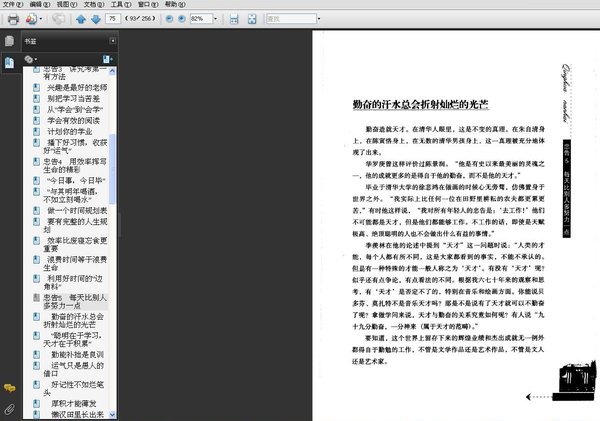Image resolution: width=600 pixels, height=421 pixels.
Task: Open the Comments panel icon
Action: coord(9,387)
